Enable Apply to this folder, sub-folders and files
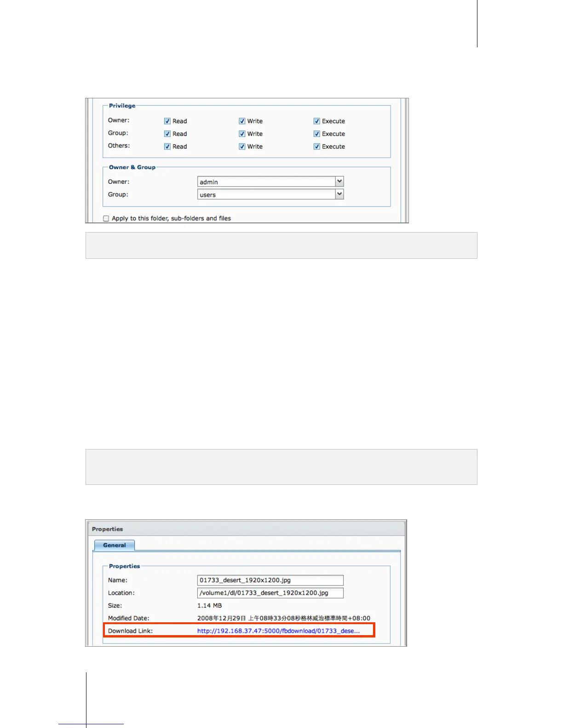 coord(106,219)
